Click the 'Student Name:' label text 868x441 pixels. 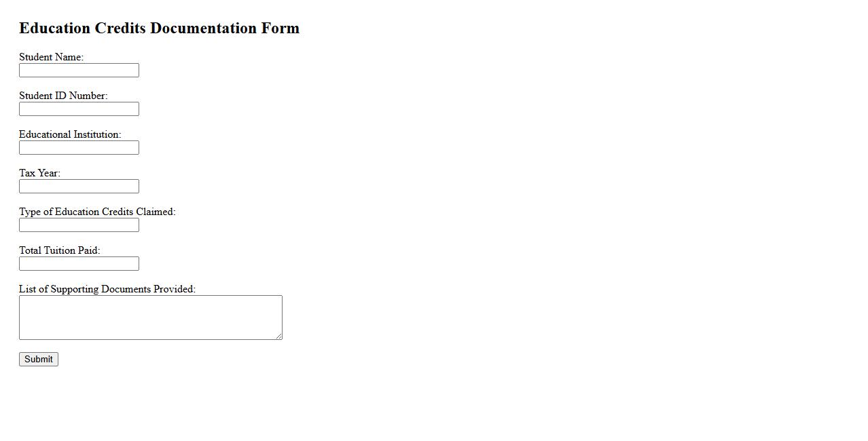click(51, 57)
